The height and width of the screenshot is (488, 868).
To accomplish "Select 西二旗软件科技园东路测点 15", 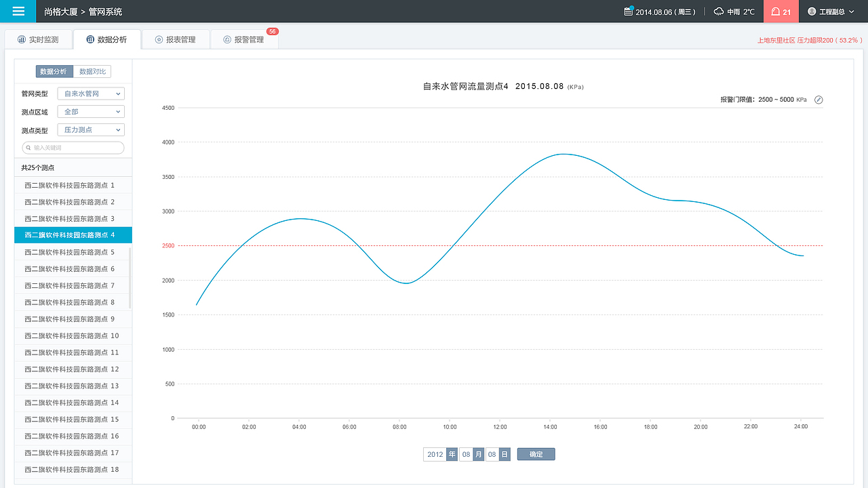I will pyautogui.click(x=73, y=420).
